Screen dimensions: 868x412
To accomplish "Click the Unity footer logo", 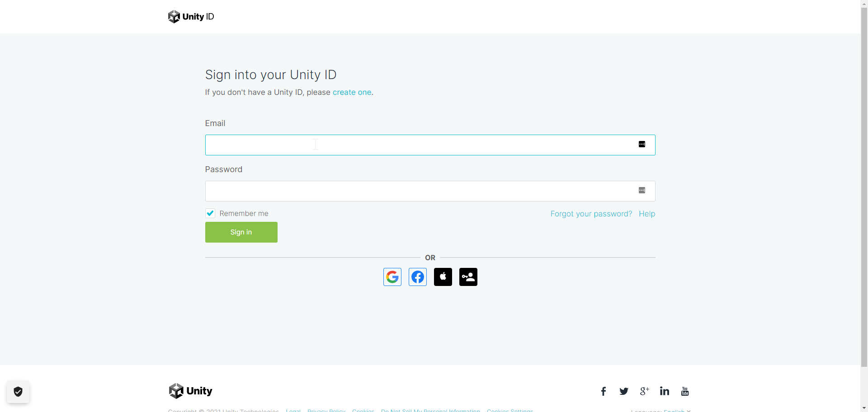I will click(x=190, y=391).
